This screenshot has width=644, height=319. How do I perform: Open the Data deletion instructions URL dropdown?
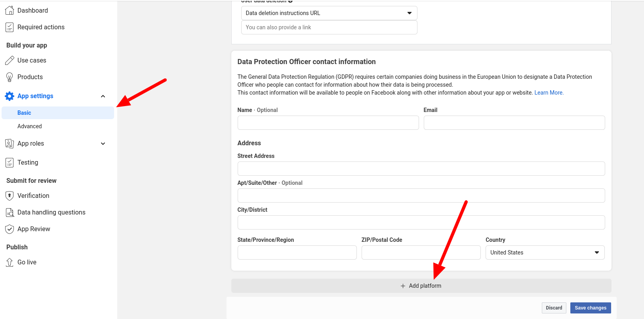[329, 13]
